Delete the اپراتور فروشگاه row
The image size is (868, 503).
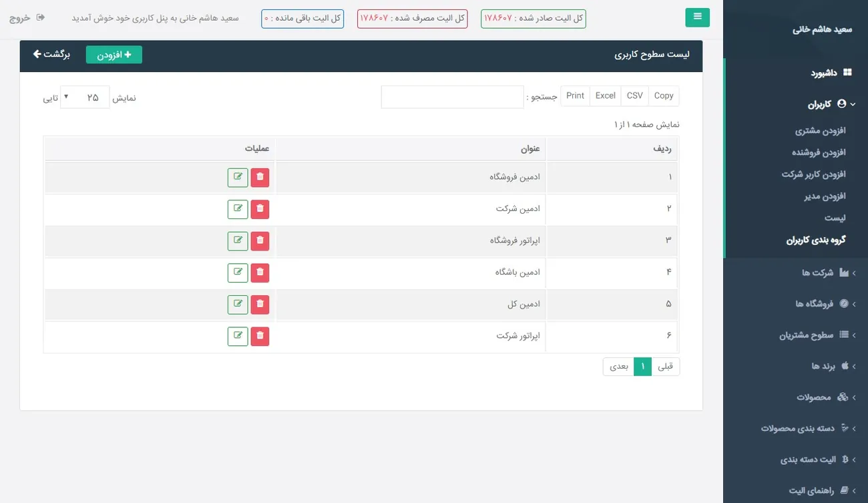pos(260,241)
